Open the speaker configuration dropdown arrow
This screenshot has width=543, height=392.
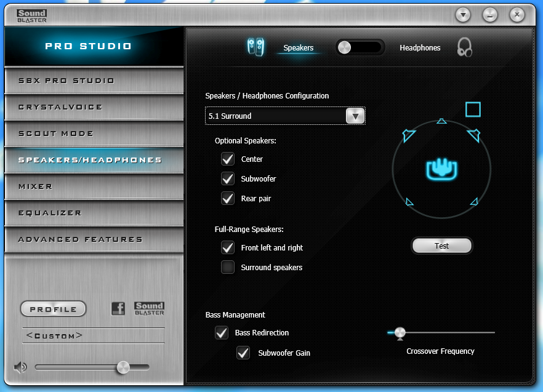click(355, 116)
